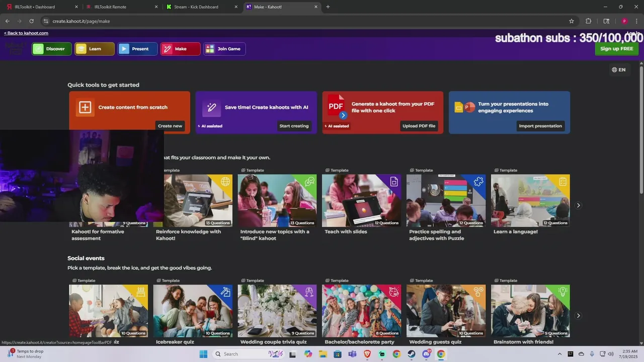The height and width of the screenshot is (362, 644).
Task: Open the Teach with slides template
Action: [362, 201]
